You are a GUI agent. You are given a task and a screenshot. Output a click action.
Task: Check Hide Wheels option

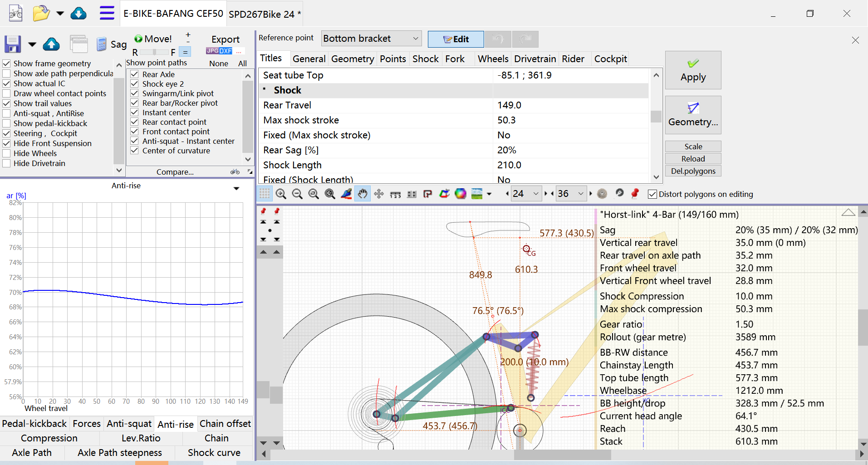[7, 153]
